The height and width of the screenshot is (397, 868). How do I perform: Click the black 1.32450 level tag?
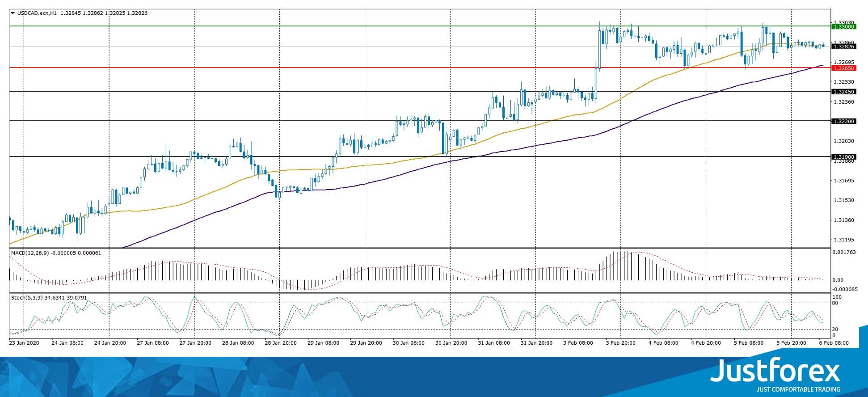pos(843,92)
